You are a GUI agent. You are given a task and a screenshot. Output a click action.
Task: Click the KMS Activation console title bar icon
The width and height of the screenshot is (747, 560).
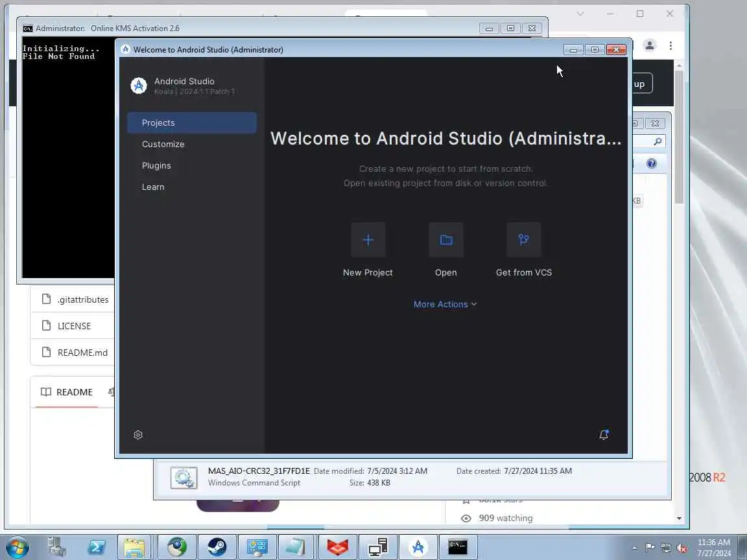28,28
